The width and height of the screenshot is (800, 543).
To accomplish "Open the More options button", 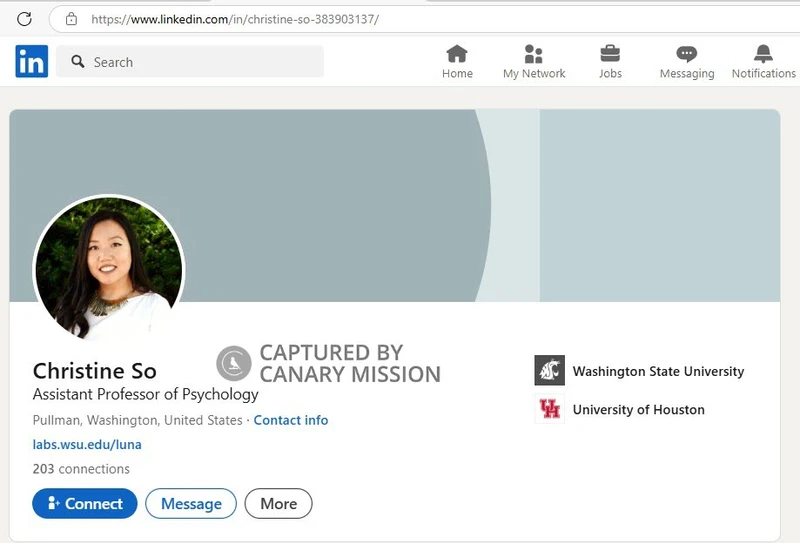I will [x=279, y=504].
